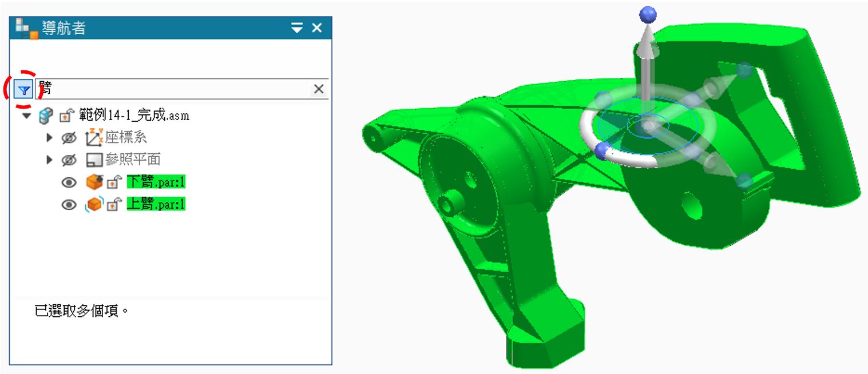Viewport: 868px width, 374px height.
Task: Click the blue knob atop the vertical axis arrow
Action: (648, 14)
